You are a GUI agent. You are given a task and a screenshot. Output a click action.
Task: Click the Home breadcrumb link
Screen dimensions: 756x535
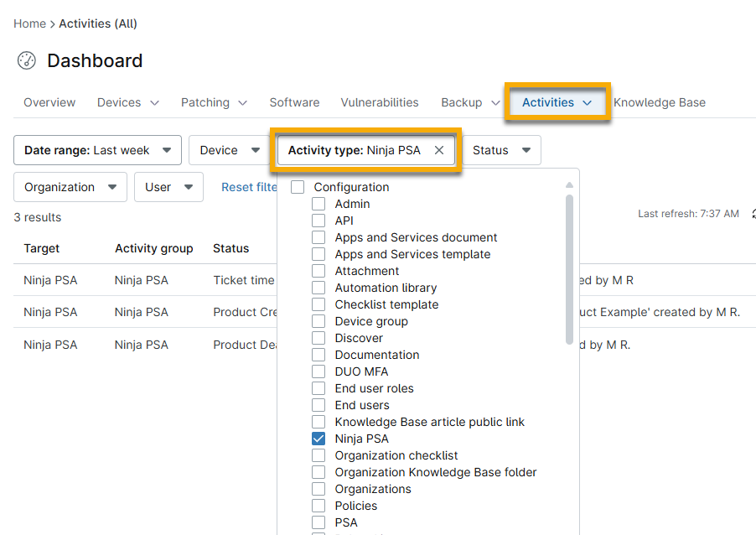29,23
